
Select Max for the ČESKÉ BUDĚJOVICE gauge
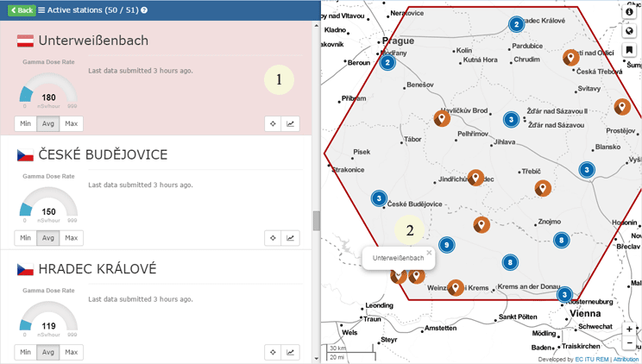click(x=72, y=238)
